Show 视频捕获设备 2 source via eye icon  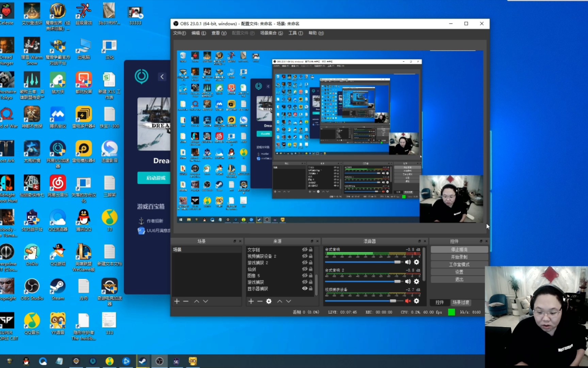(305, 256)
